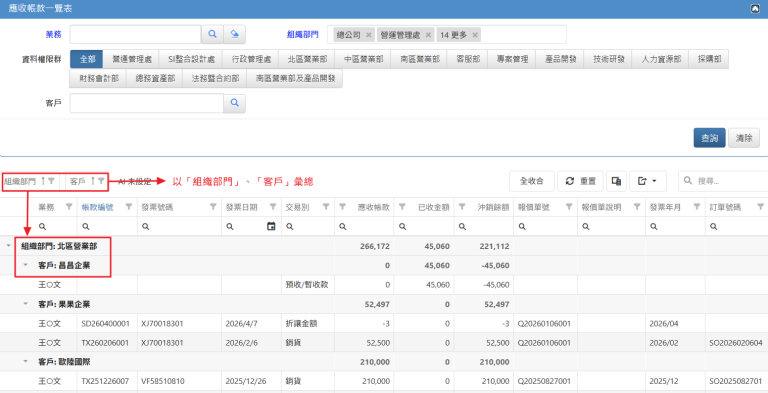This screenshot has height=393, width=768.
Task: Collapse the 客戶: 歐陸國際 group
Action: 26,362
